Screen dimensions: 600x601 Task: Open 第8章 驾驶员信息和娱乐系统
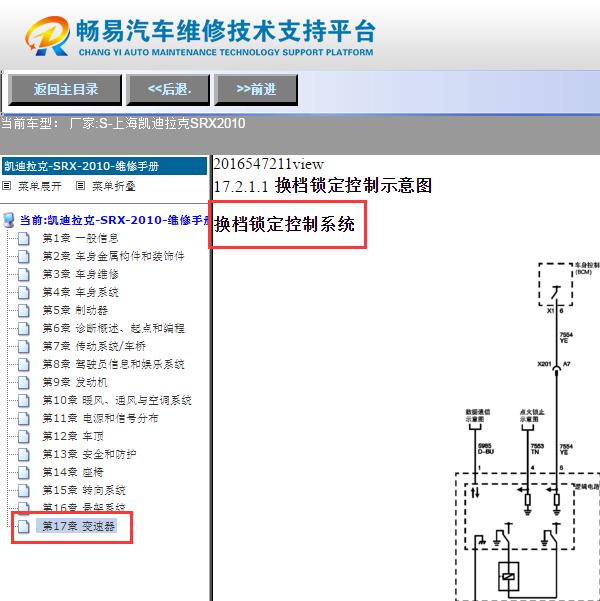click(x=113, y=364)
